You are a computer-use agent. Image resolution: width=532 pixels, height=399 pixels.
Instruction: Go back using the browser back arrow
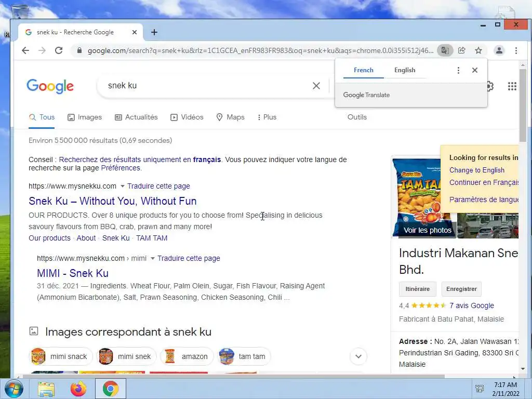tap(25, 50)
